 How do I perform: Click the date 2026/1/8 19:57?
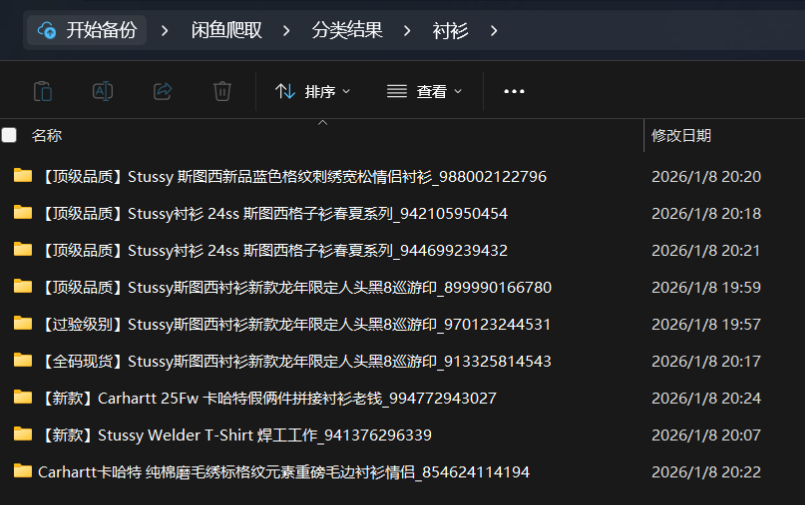706,324
